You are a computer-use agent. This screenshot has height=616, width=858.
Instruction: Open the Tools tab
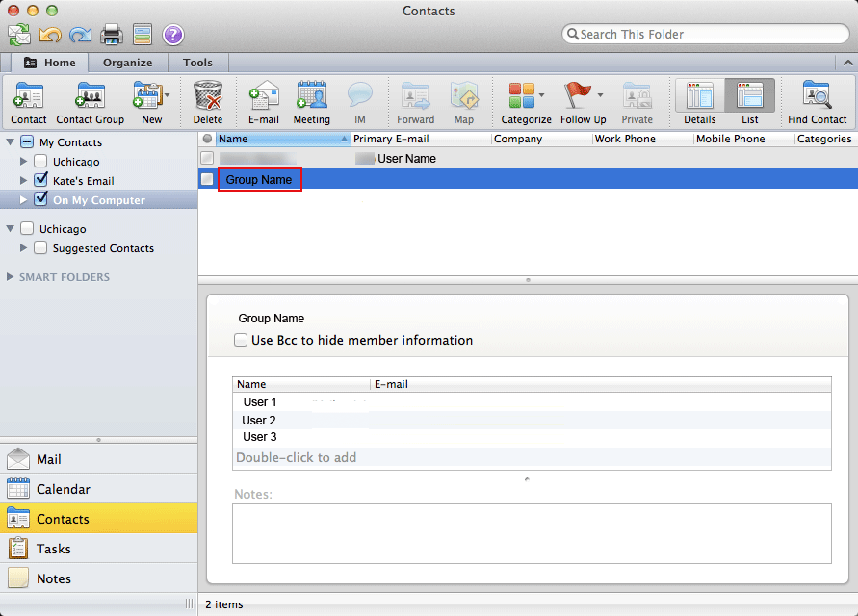click(x=197, y=62)
